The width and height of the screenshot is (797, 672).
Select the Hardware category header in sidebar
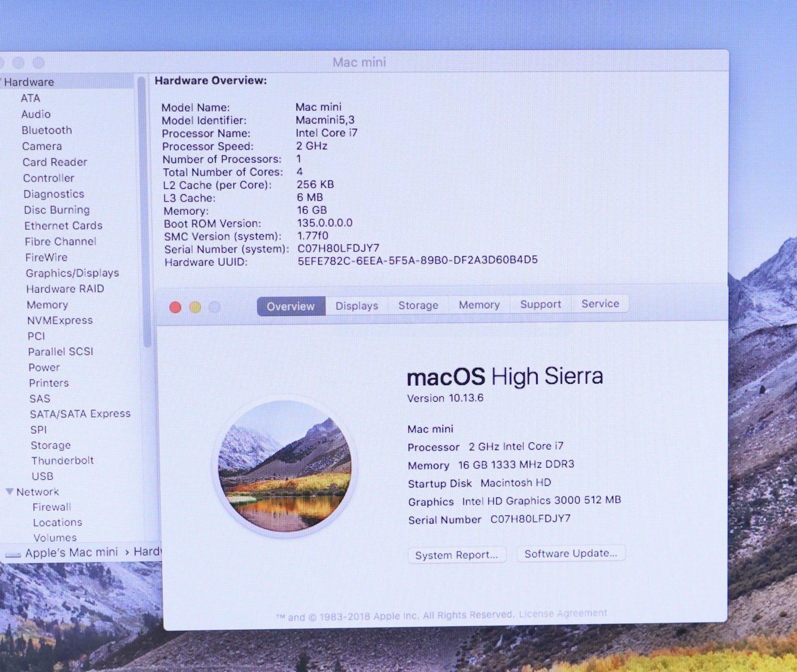tap(29, 82)
